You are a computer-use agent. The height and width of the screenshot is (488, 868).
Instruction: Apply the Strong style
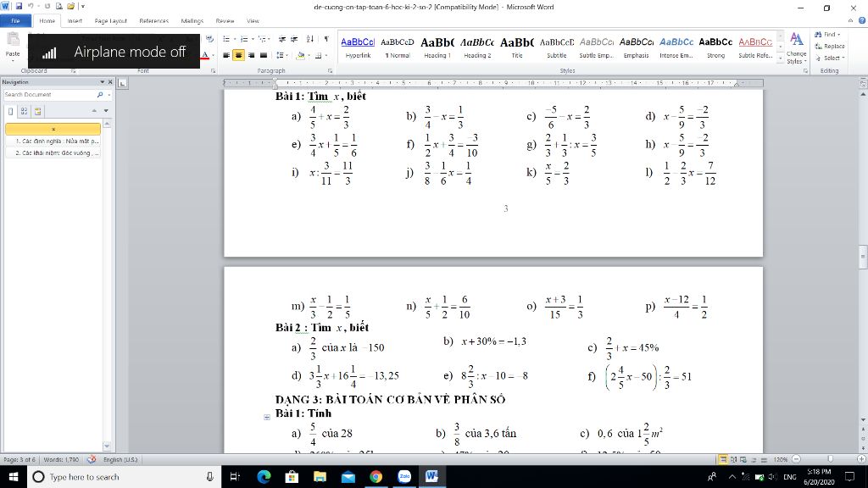715,47
